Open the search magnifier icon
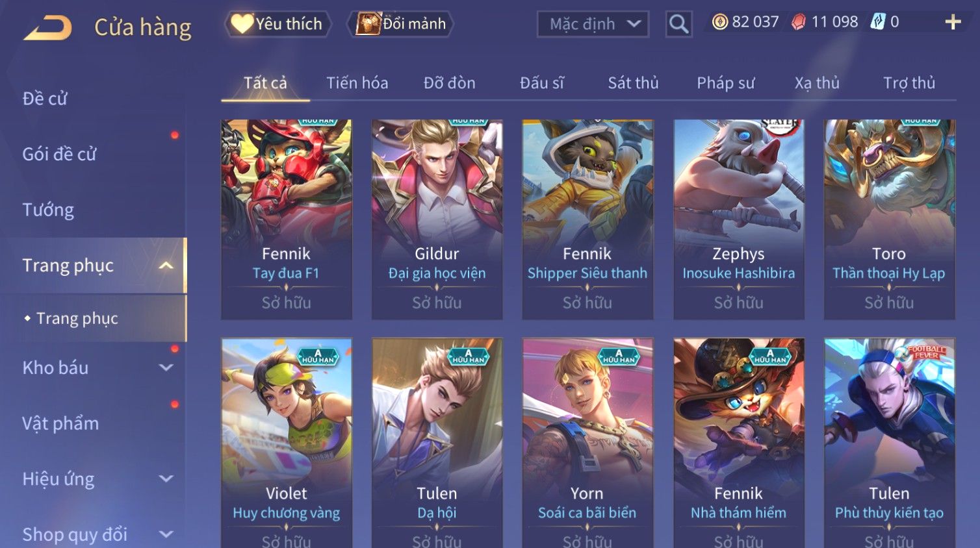 (x=678, y=24)
